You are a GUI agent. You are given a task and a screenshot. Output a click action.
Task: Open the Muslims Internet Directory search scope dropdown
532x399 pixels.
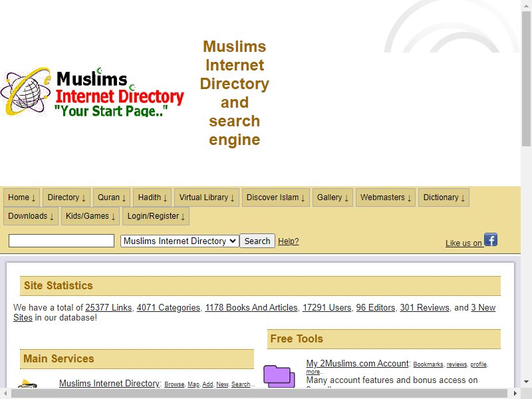(180, 241)
